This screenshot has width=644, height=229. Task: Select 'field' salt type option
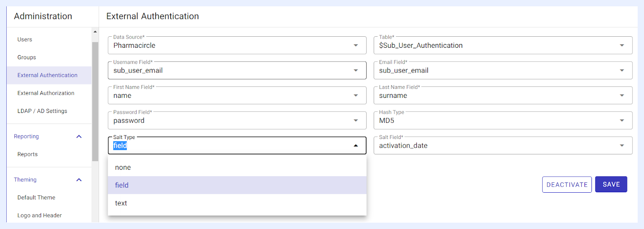tap(237, 185)
